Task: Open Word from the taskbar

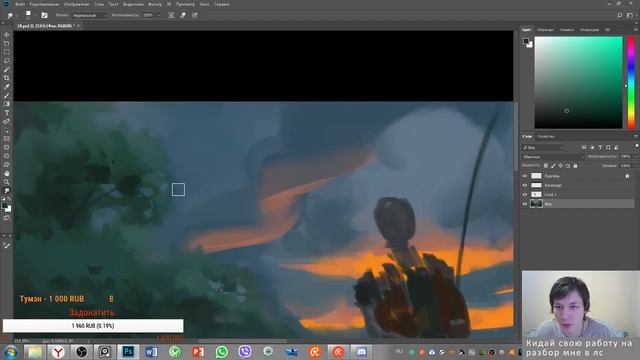Action: pos(151,352)
